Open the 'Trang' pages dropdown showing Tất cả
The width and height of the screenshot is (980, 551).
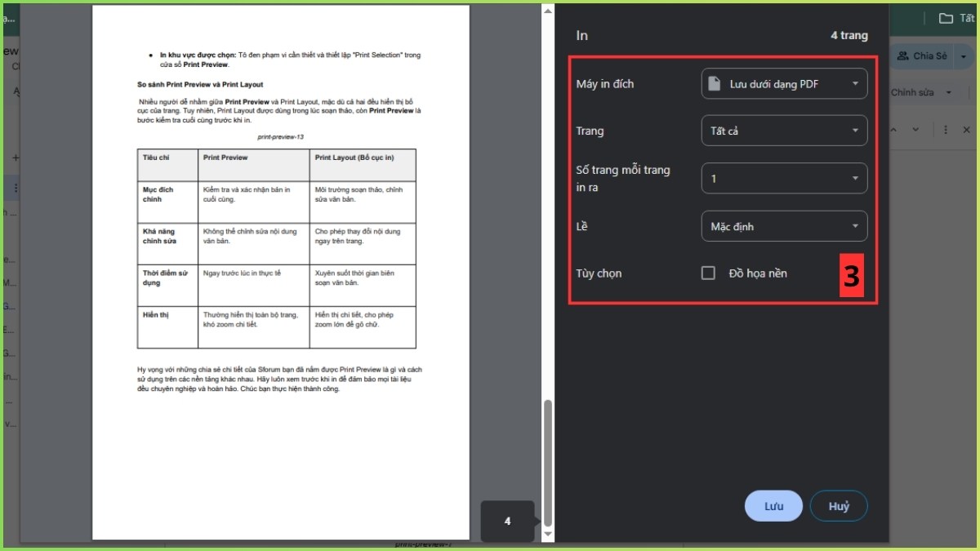pyautogui.click(x=784, y=131)
